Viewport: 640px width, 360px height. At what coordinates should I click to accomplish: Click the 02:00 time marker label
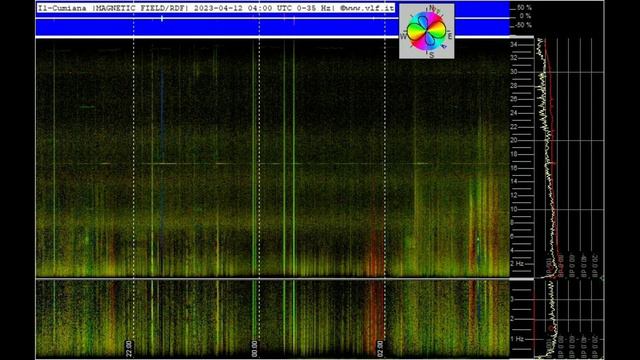(380, 349)
